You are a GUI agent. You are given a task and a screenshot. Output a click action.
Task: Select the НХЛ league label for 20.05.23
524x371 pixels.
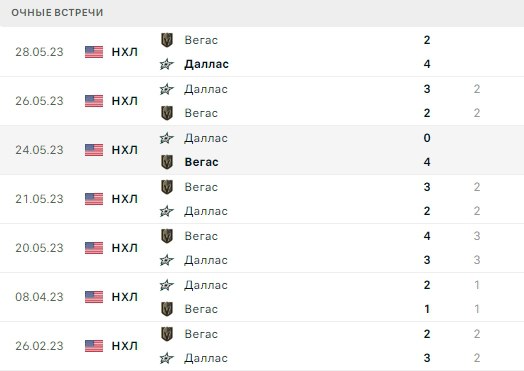point(125,248)
